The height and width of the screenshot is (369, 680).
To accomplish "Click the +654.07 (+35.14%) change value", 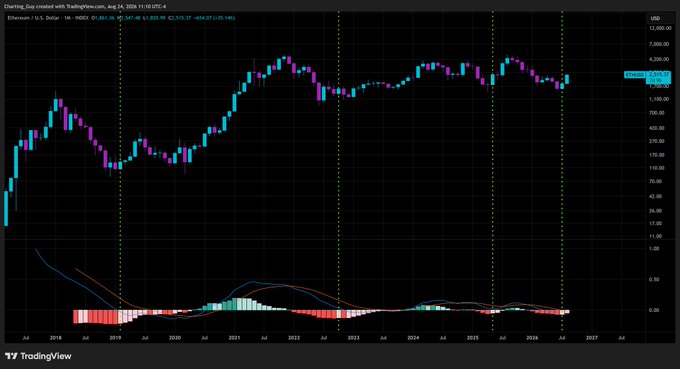I will 215,18.
